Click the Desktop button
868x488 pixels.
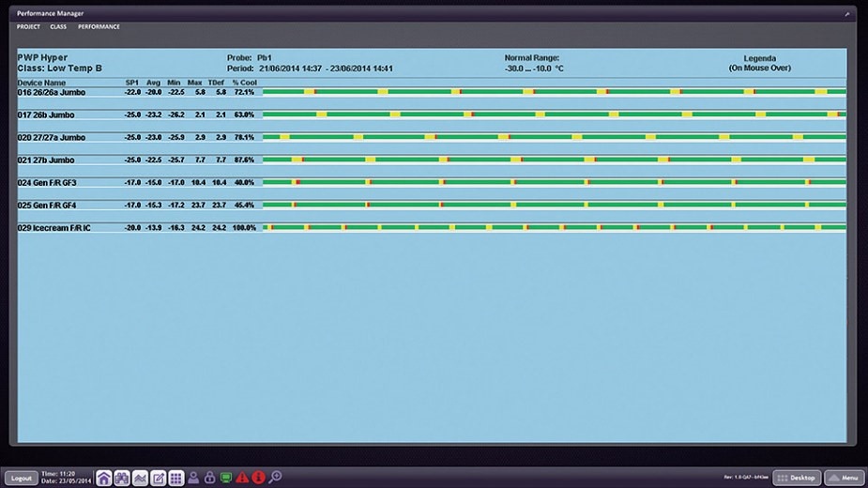(x=797, y=478)
